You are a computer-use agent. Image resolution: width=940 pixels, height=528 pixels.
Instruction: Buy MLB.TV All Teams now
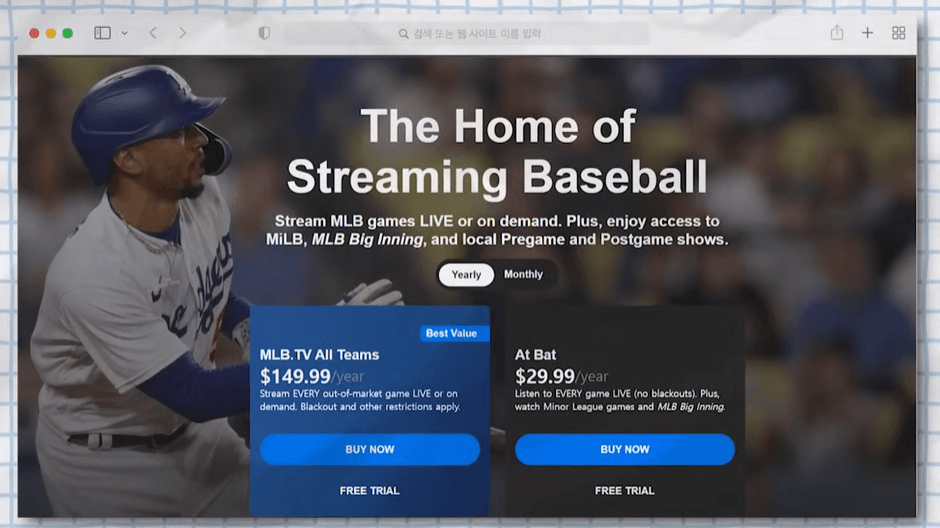click(370, 449)
